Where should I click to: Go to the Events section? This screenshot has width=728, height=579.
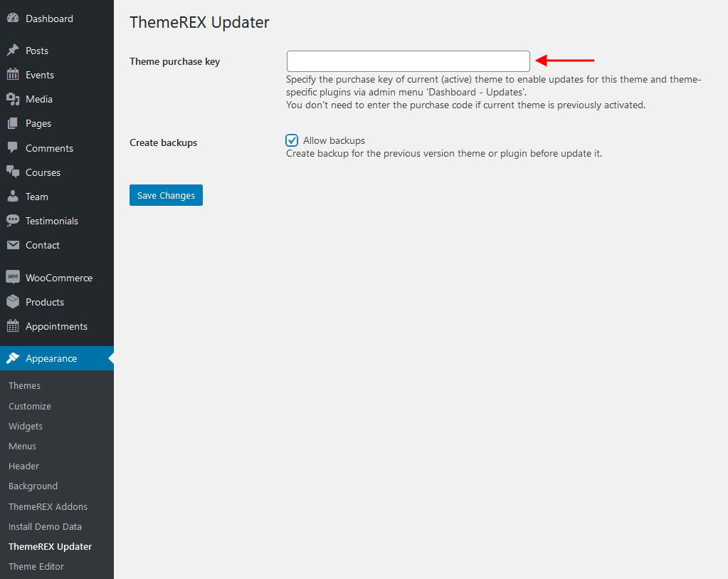click(39, 75)
